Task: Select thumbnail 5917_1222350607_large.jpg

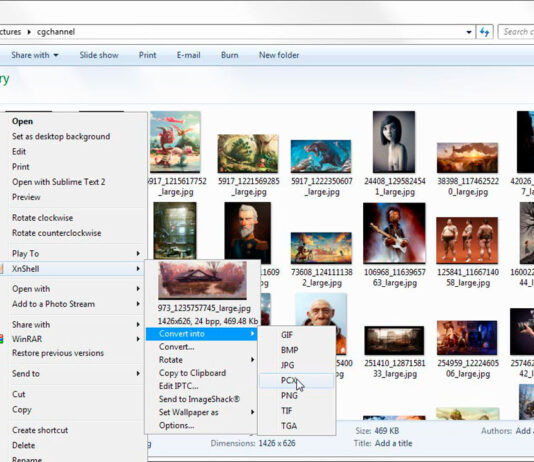Action: [321, 156]
